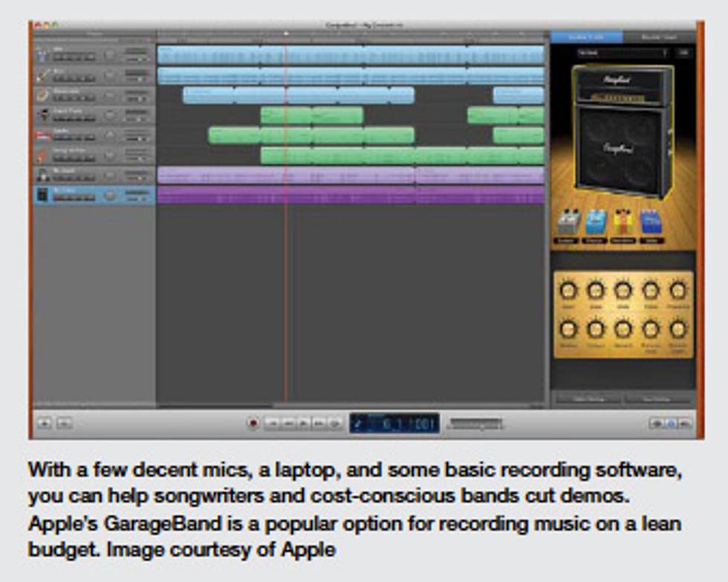The width and height of the screenshot is (728, 582).
Task: Toggle the cycle loop button in transport
Action: [334, 424]
